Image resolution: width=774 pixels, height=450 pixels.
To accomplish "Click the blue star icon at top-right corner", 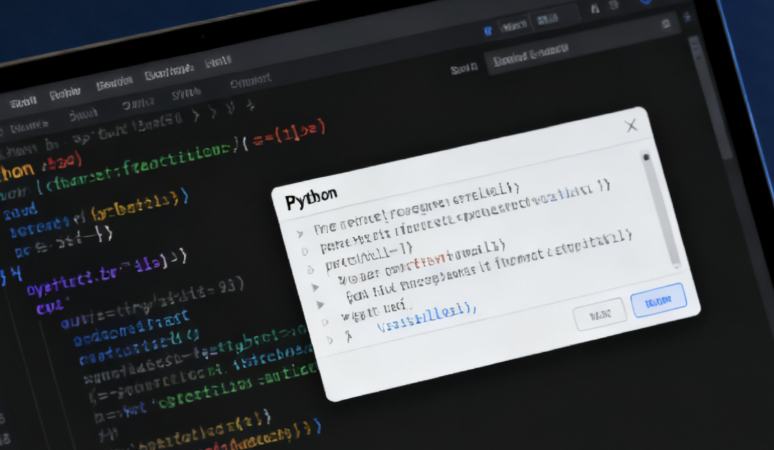I will [687, 17].
